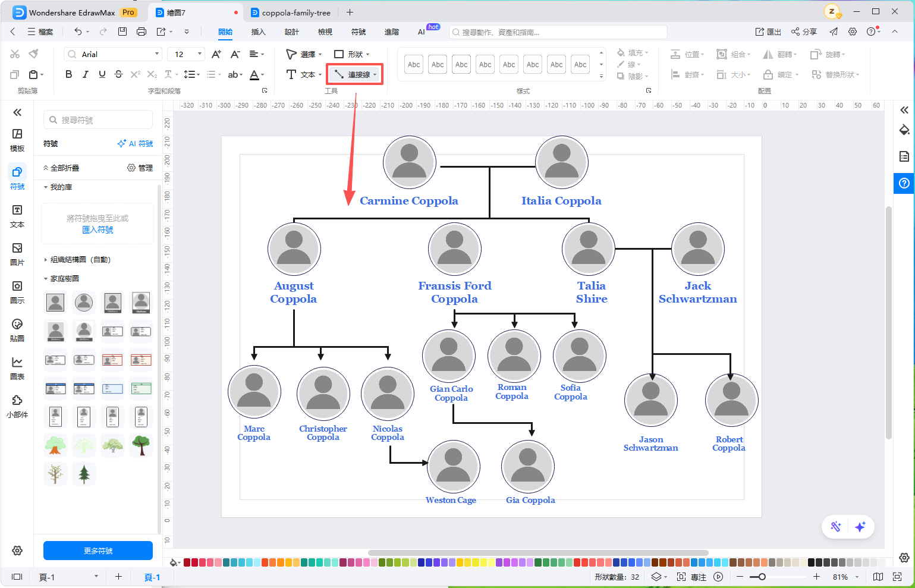915x588 pixels.
Task: Open the Symbols panel in left sidebar
Action: (17, 178)
